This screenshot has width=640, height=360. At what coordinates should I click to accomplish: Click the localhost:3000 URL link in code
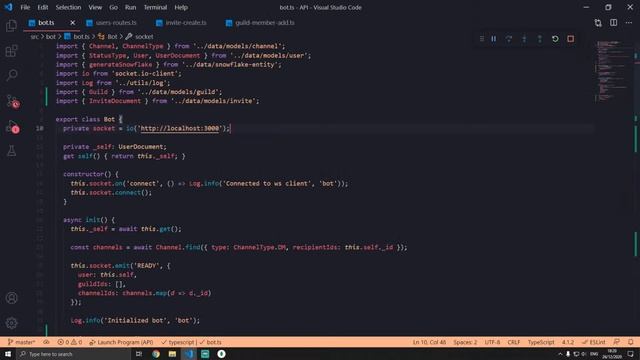pyautogui.click(x=180, y=128)
